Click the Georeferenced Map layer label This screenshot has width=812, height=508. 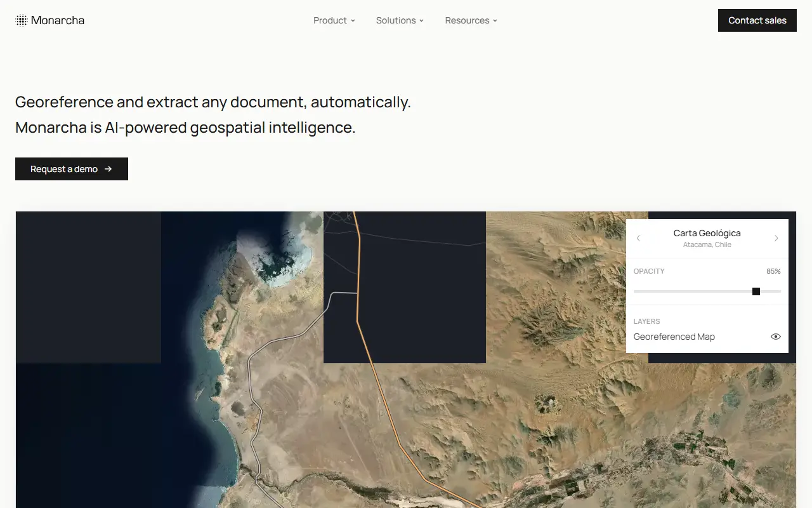pos(674,337)
